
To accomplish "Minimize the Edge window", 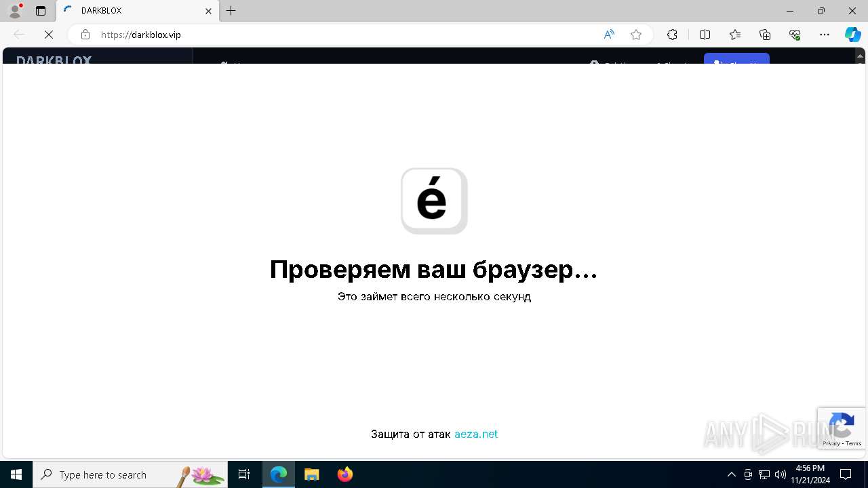I will pos(790,11).
